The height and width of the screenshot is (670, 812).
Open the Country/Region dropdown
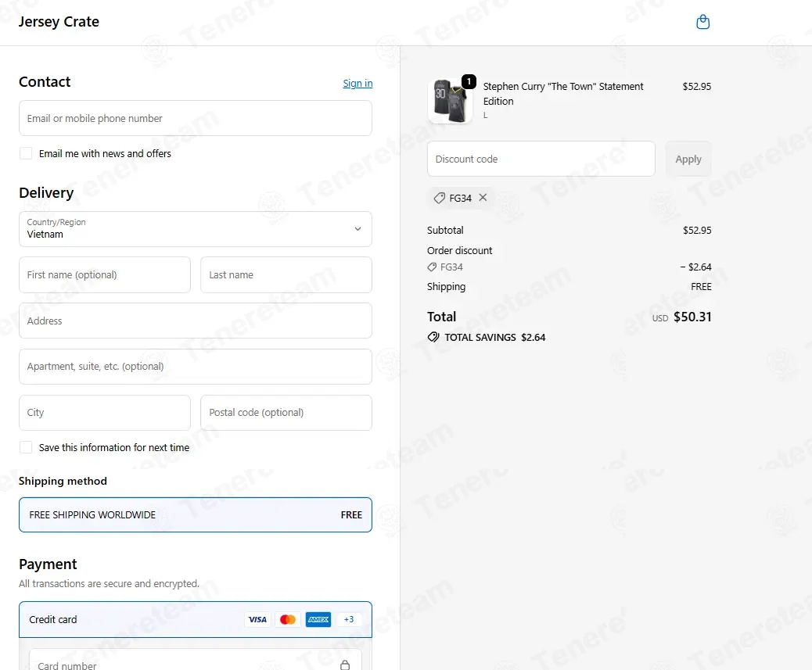click(x=196, y=229)
